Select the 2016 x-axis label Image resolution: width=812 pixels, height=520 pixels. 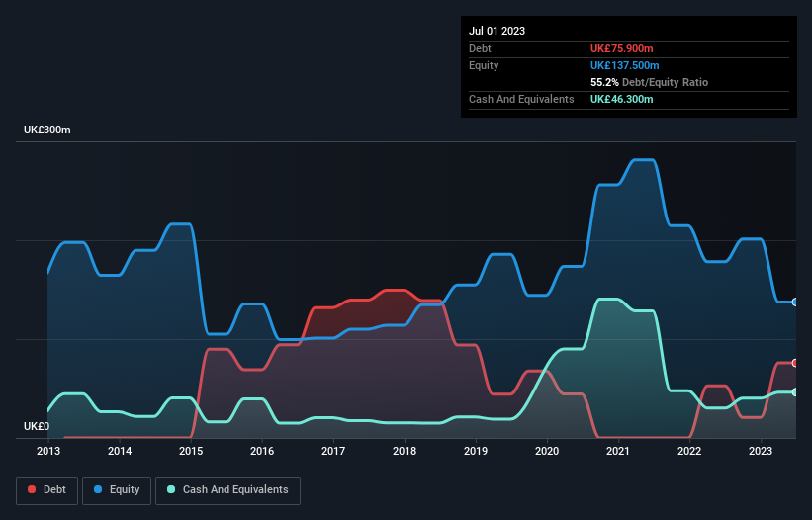tap(262, 451)
